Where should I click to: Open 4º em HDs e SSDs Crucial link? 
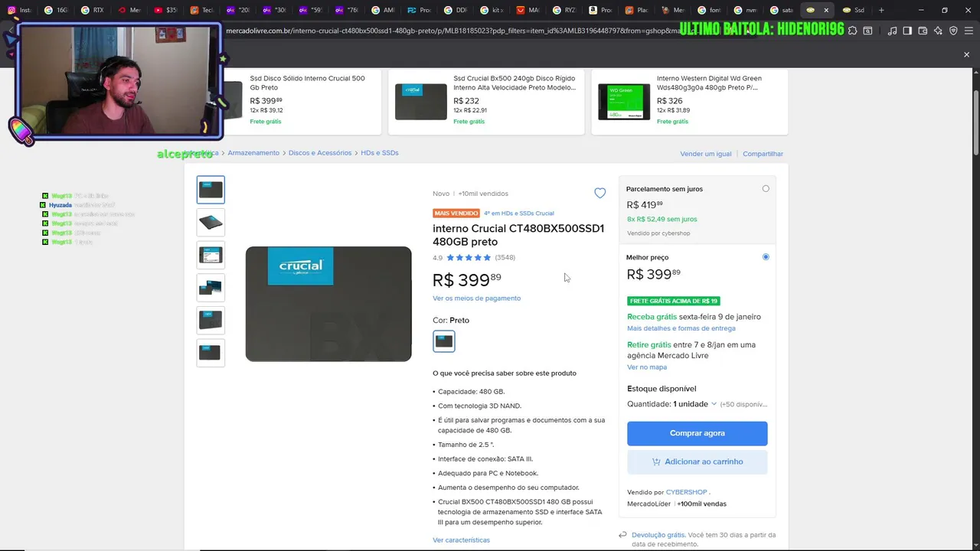[x=519, y=214]
